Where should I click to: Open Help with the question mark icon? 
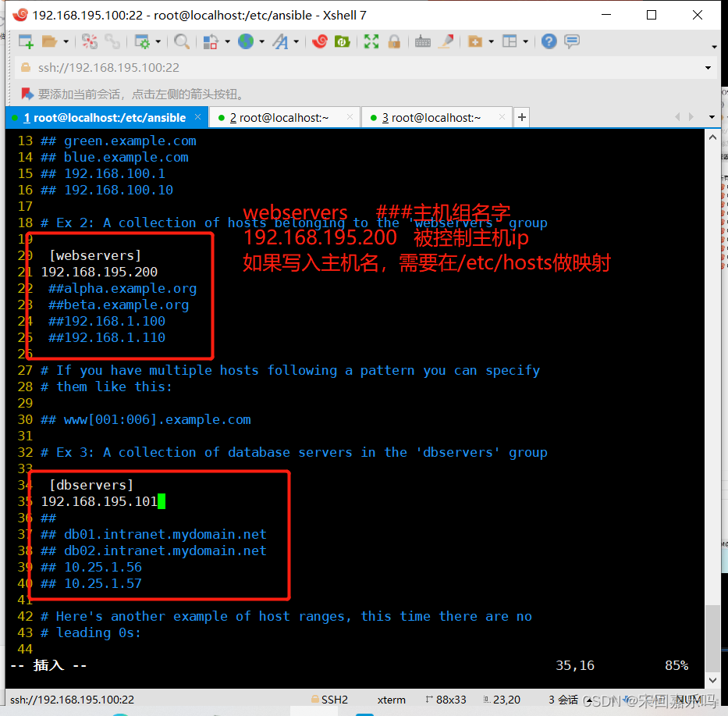point(549,42)
